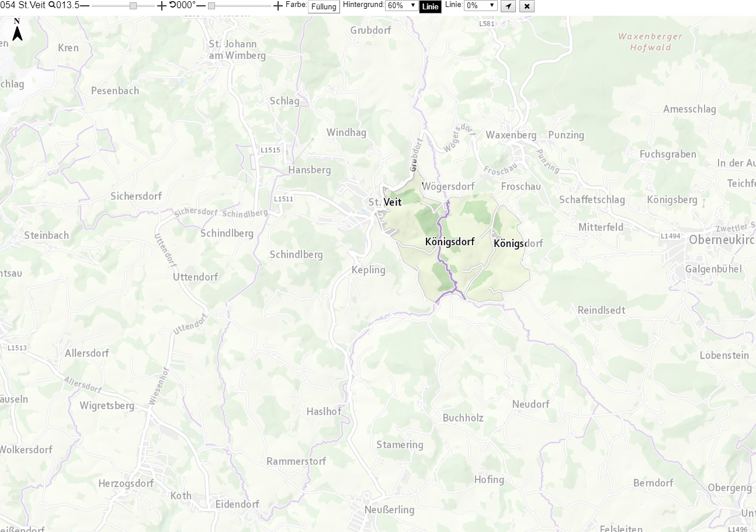Click the rotation slider handle
The width and height of the screenshot is (756, 532).
(x=211, y=5)
